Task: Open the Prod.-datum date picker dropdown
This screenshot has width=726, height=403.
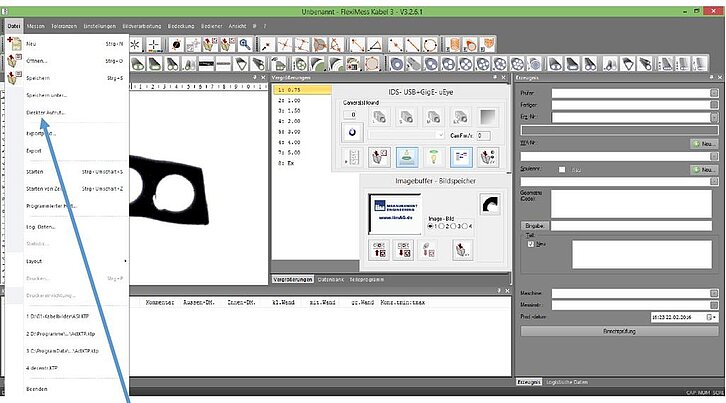Action: pos(711,317)
